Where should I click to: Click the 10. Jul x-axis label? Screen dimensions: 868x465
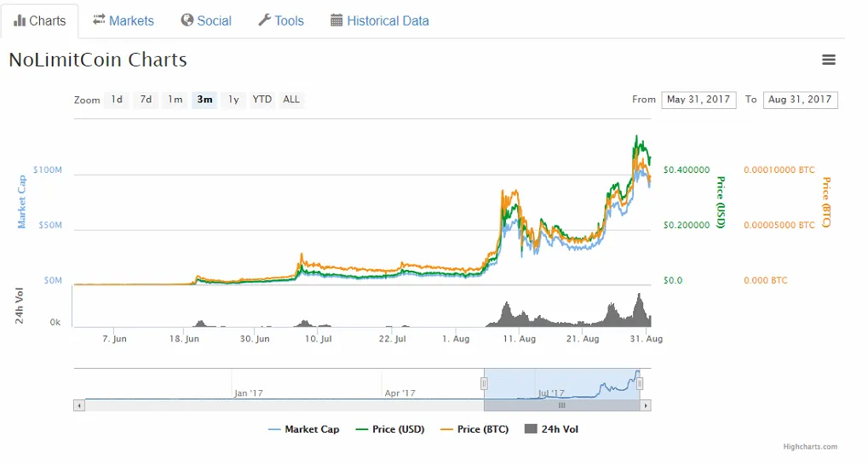[x=319, y=338]
